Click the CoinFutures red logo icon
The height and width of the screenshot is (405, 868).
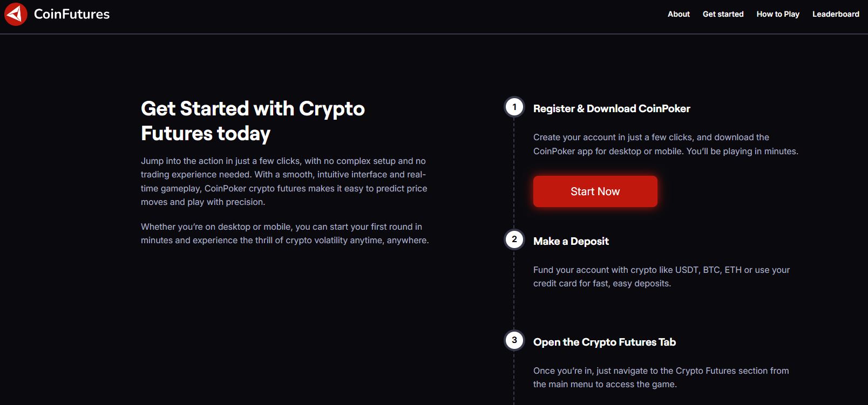point(16,14)
